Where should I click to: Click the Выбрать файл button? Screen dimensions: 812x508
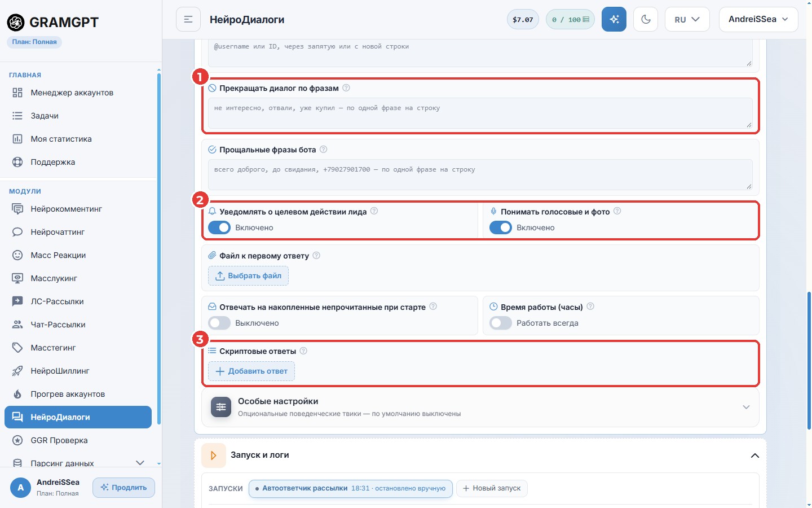pyautogui.click(x=249, y=276)
